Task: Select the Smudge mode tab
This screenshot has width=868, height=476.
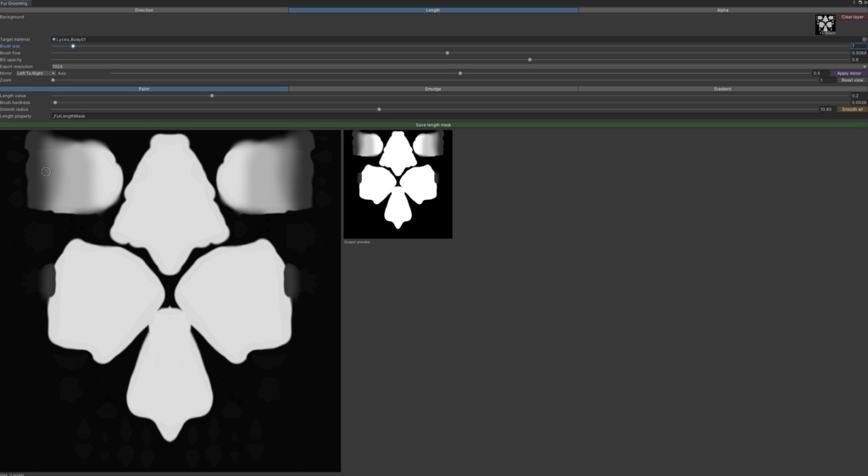Action: [433, 88]
